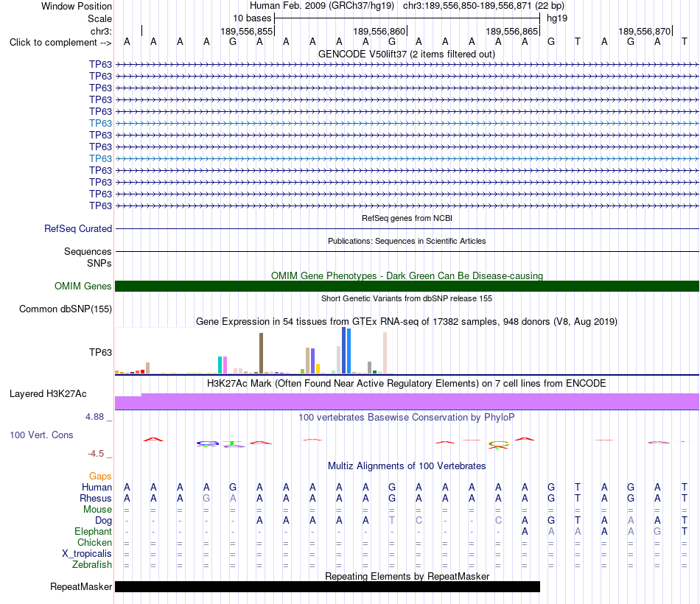Click the olive G logo in conservation track

pyautogui.click(x=499, y=443)
